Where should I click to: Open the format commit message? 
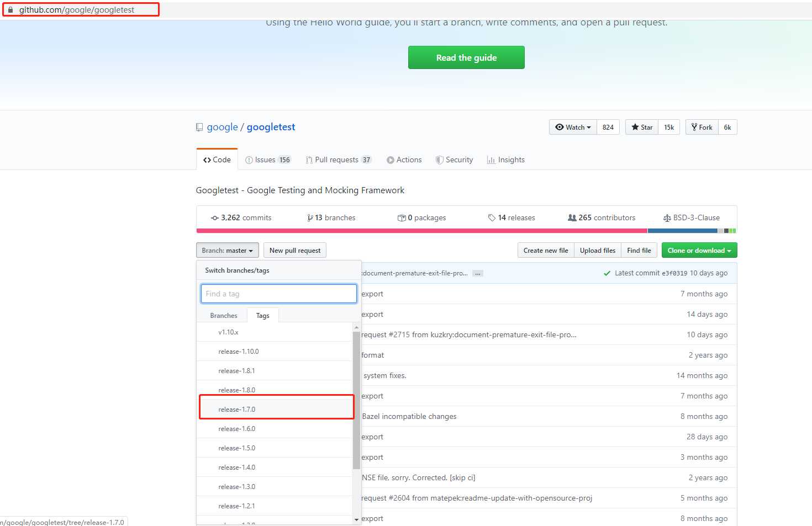(373, 355)
